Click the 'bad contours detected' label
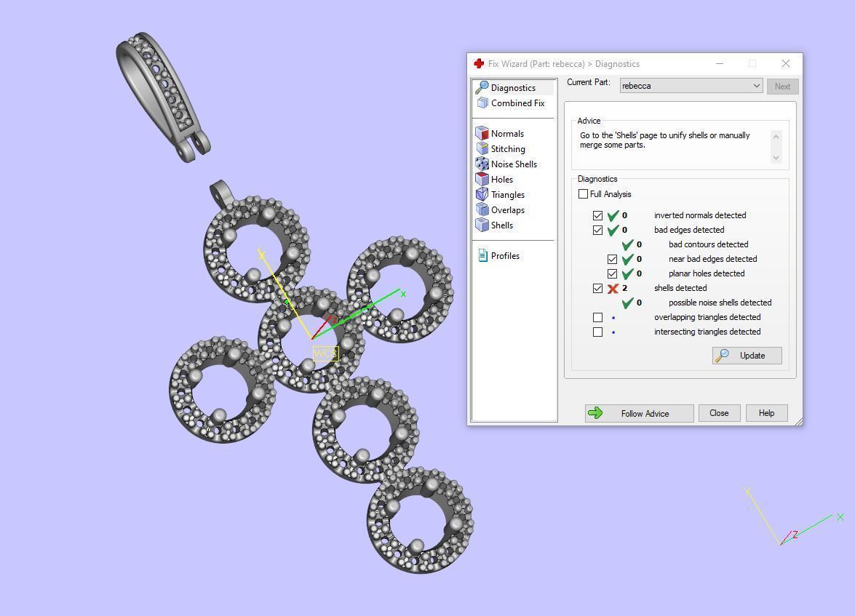This screenshot has height=616, width=855. click(708, 244)
